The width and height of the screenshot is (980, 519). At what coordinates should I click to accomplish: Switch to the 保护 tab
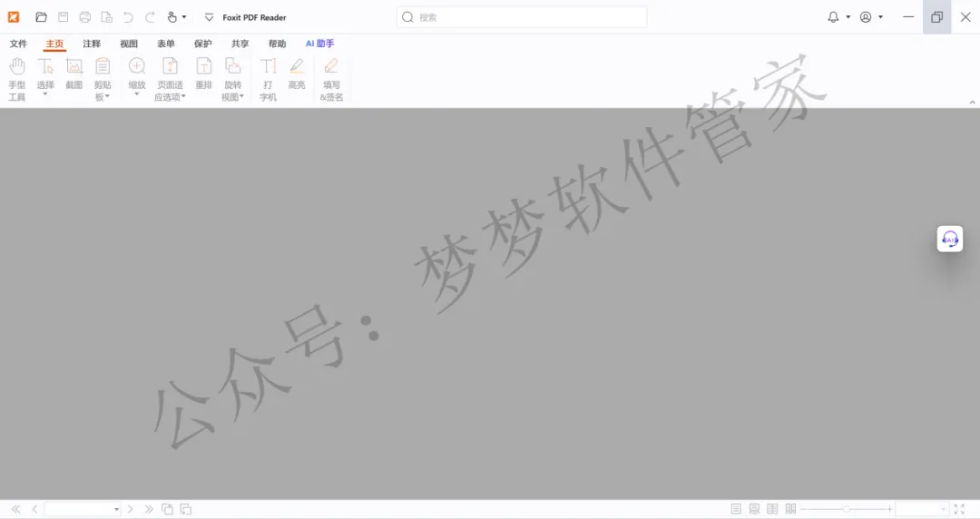[x=203, y=44]
